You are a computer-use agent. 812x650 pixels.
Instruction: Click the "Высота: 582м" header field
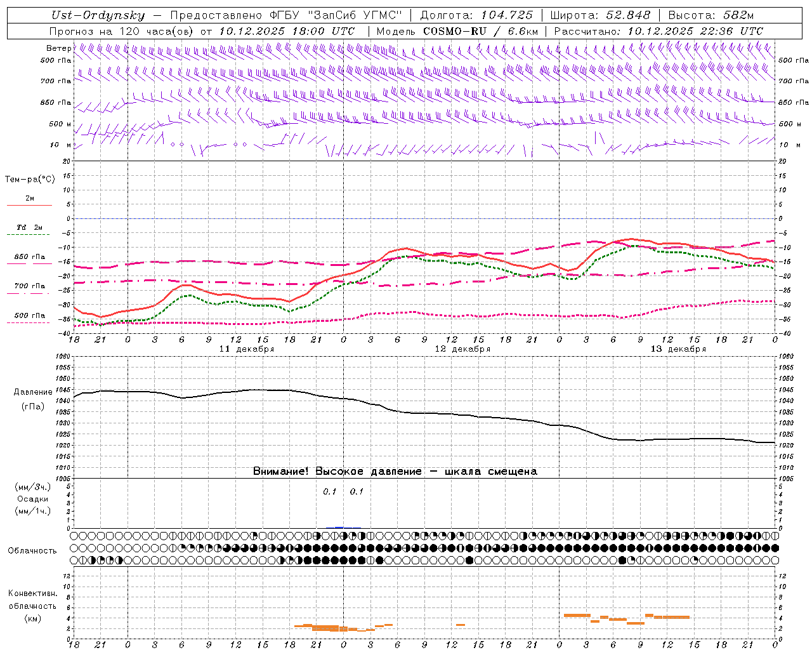pyautogui.click(x=710, y=15)
